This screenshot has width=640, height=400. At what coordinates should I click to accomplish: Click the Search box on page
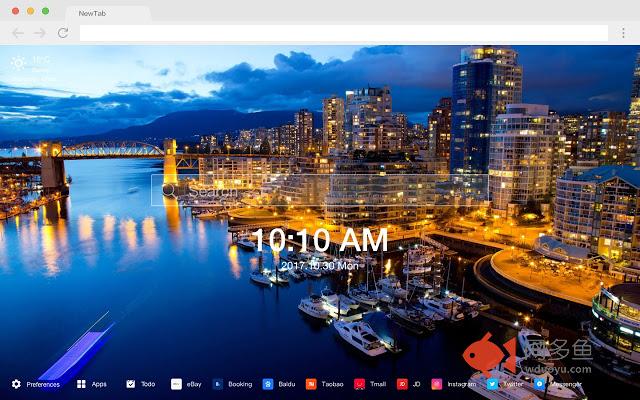[x=320, y=189]
